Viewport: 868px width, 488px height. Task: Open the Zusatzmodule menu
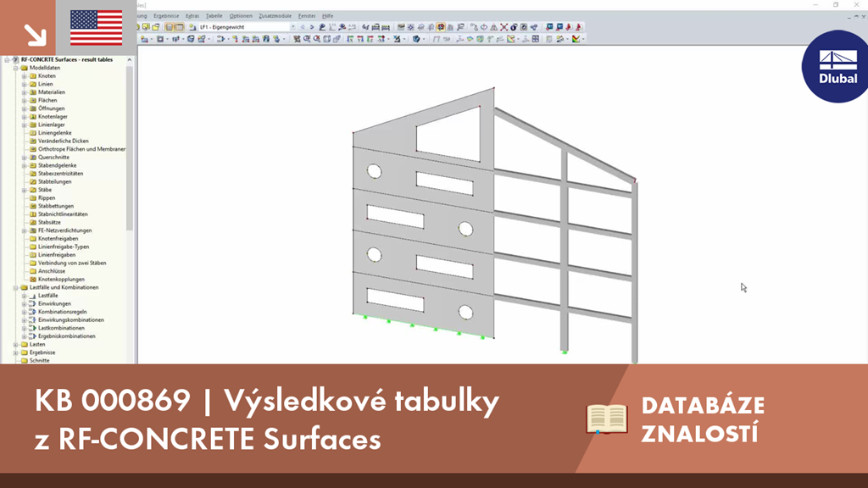click(275, 16)
